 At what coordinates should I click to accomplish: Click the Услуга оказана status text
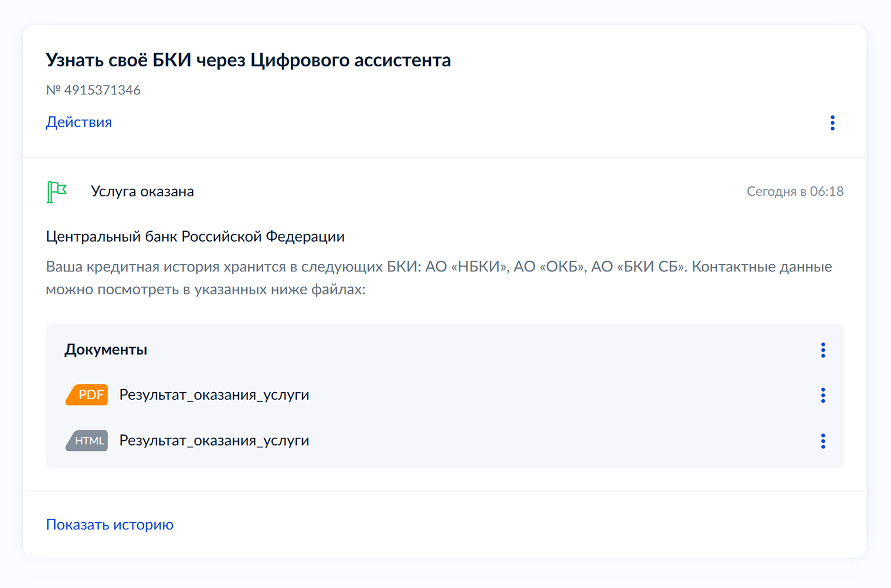pyautogui.click(x=142, y=191)
